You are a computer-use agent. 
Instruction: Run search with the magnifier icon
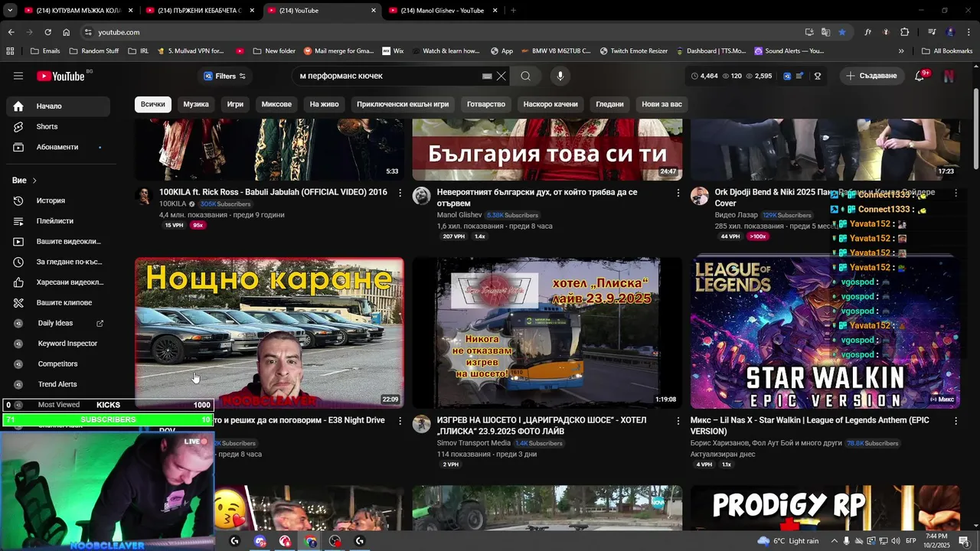coord(525,76)
